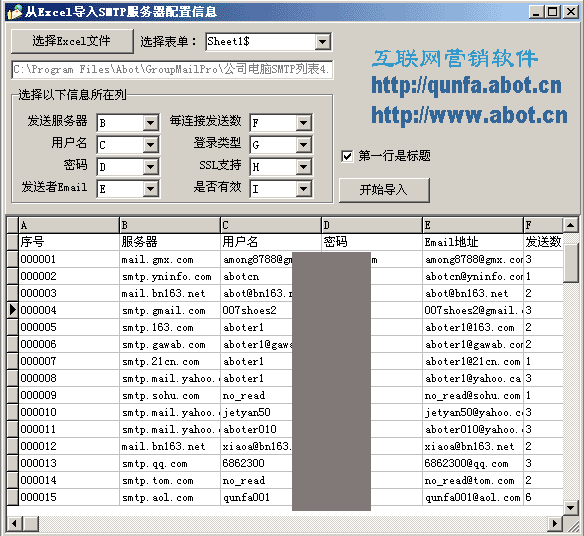The height and width of the screenshot is (536, 584).
Task: Click cell smtp.tom.com
Action: pyautogui.click(x=170, y=481)
